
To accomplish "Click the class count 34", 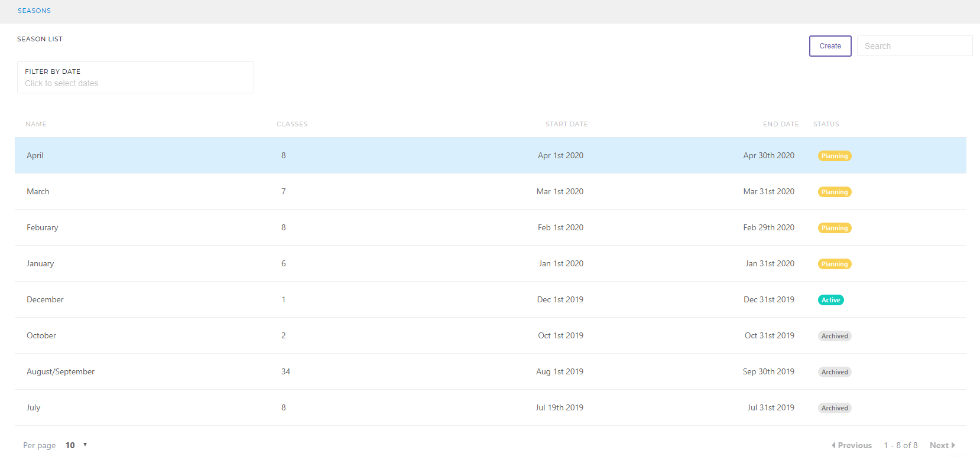I will (x=285, y=371).
